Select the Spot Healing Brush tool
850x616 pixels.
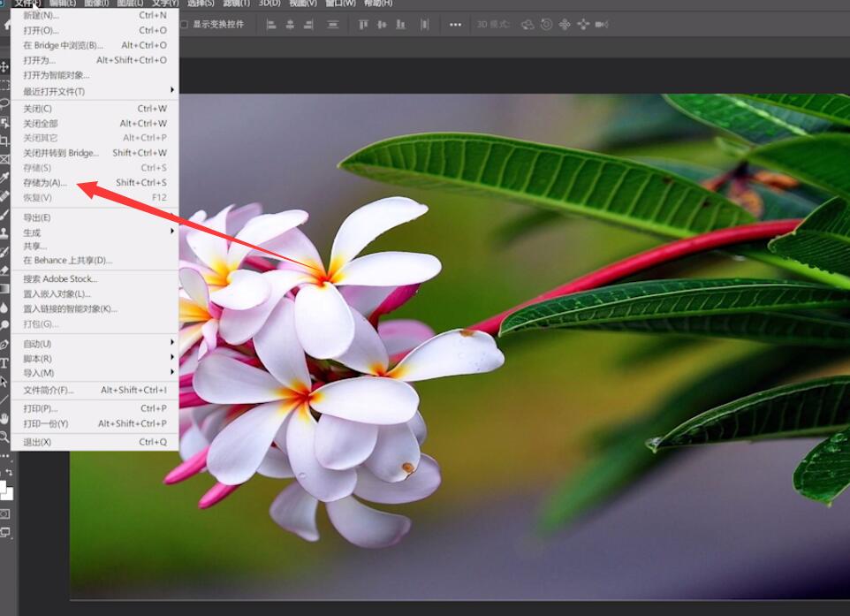(4, 196)
